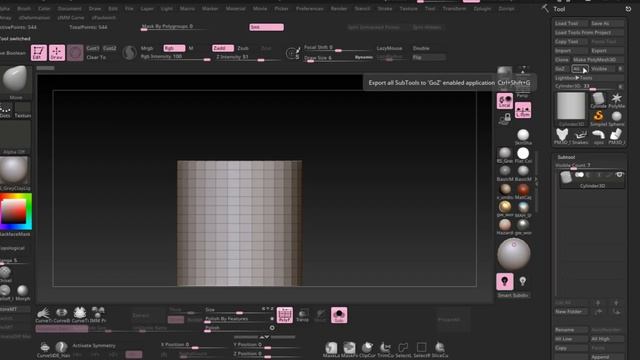This screenshot has height=360, width=640.
Task: Toggle the Zsub button
Action: pyautogui.click(x=244, y=48)
